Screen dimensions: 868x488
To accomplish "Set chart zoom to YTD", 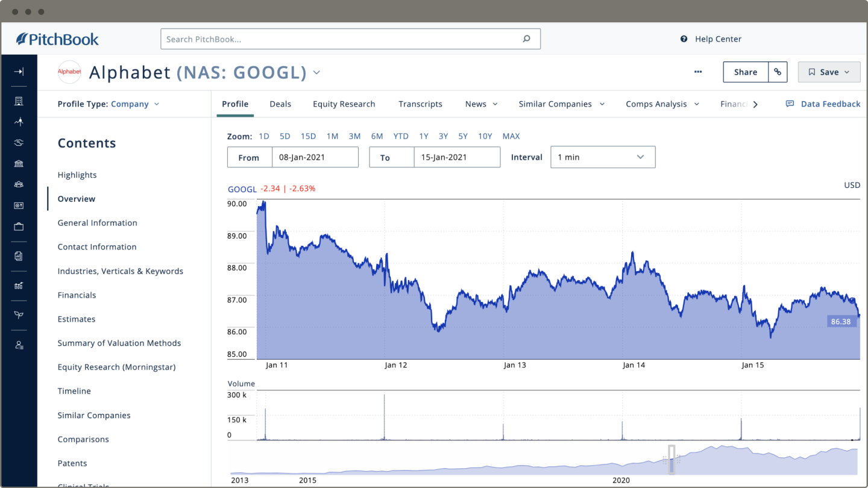I will (x=401, y=136).
